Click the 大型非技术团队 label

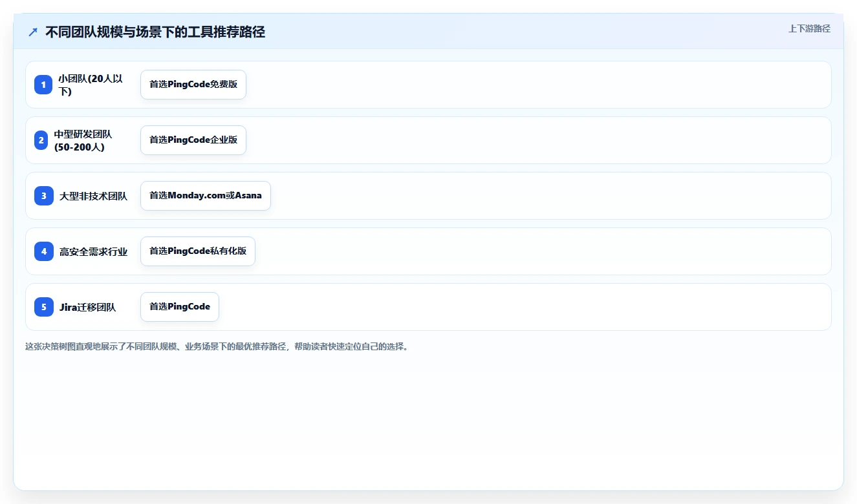point(93,196)
